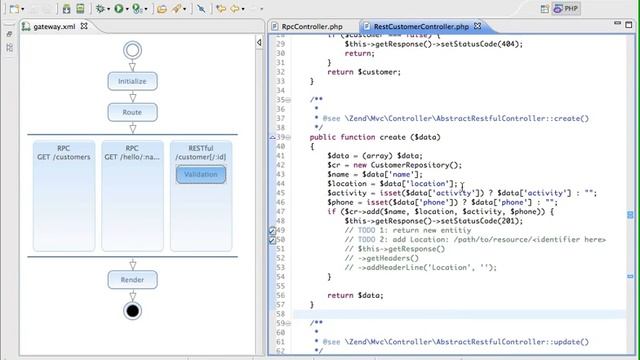The height and width of the screenshot is (360, 640).
Task: Click the lower blue overview ruler marker
Action: (630, 277)
